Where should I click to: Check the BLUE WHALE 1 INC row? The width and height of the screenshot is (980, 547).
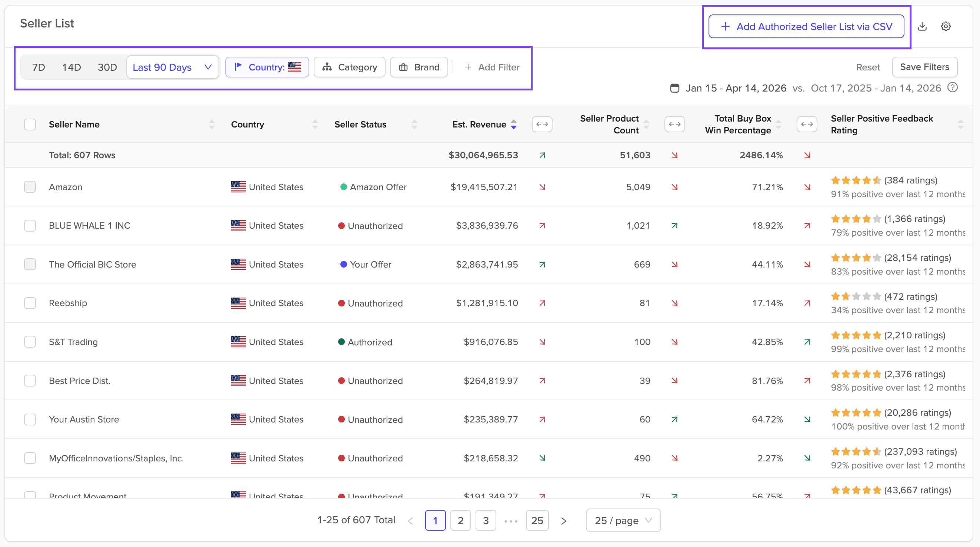[x=30, y=225]
